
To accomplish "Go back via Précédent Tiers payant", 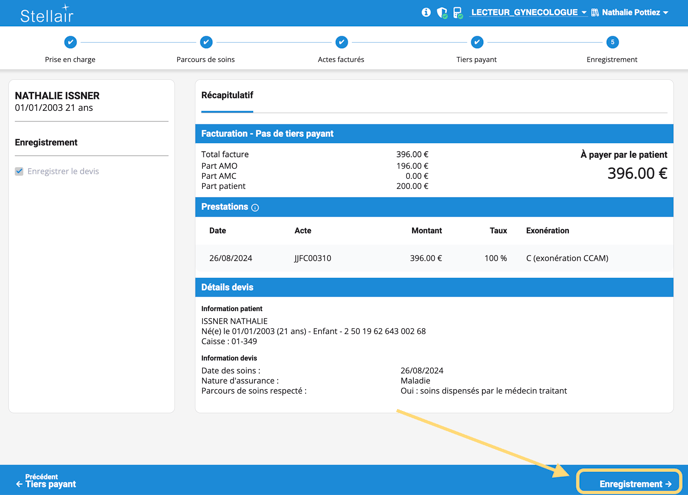I will [x=46, y=481].
